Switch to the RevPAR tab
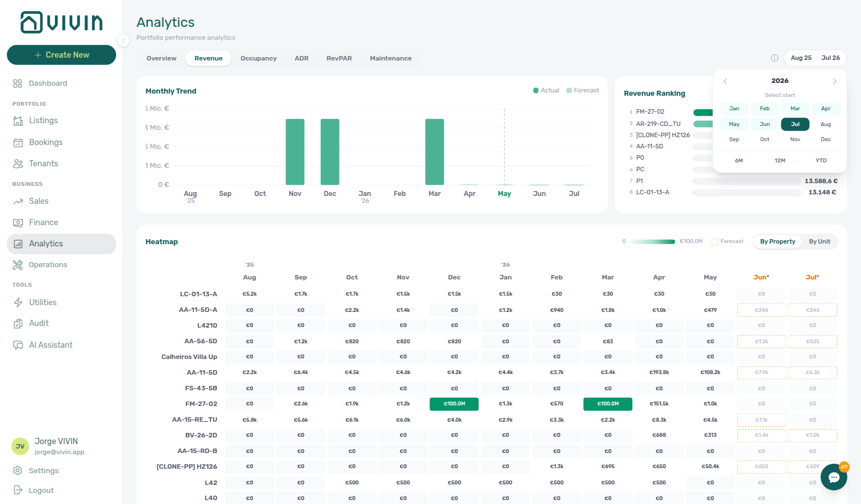This screenshot has height=504, width=861. tap(339, 58)
